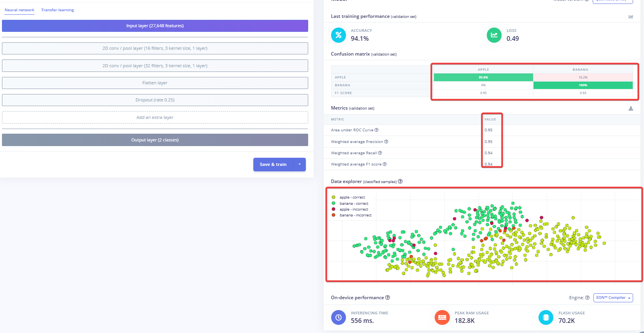Viewport: 644px width, 333px height.
Task: Click the 89.8% apple confusion matrix cell
Action: (x=483, y=77)
